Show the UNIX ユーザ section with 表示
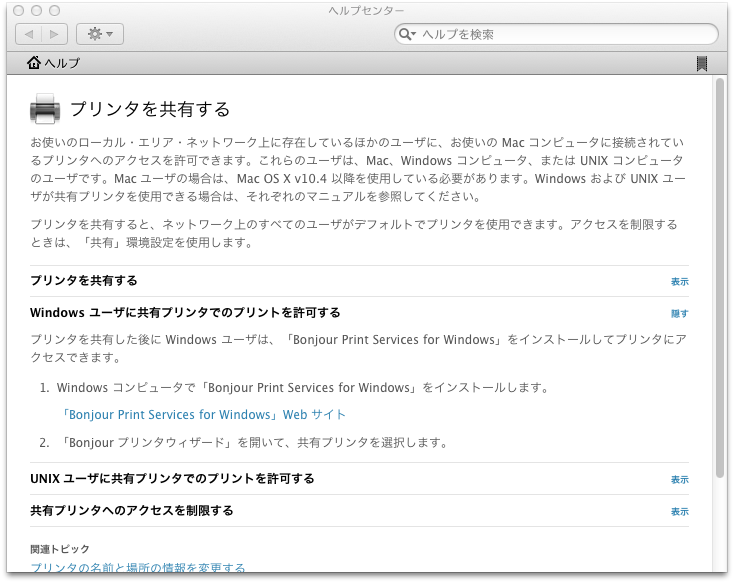This screenshot has height=583, width=734. click(x=680, y=480)
